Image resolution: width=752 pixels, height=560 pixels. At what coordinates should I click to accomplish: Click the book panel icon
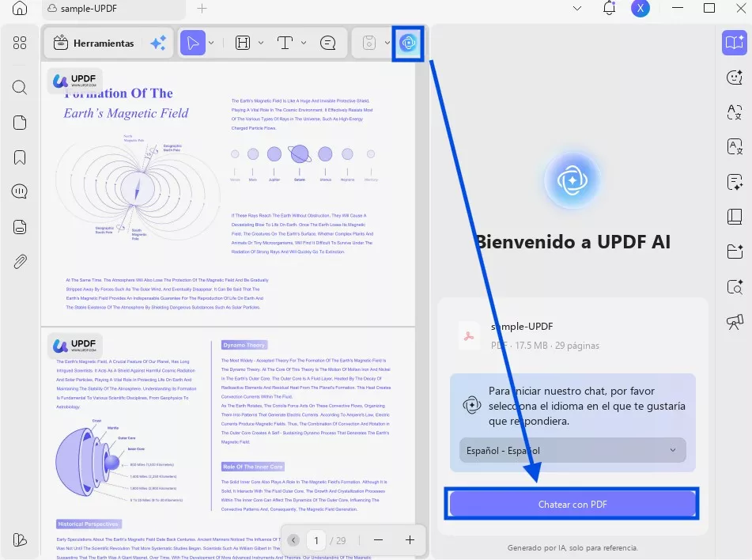[735, 217]
